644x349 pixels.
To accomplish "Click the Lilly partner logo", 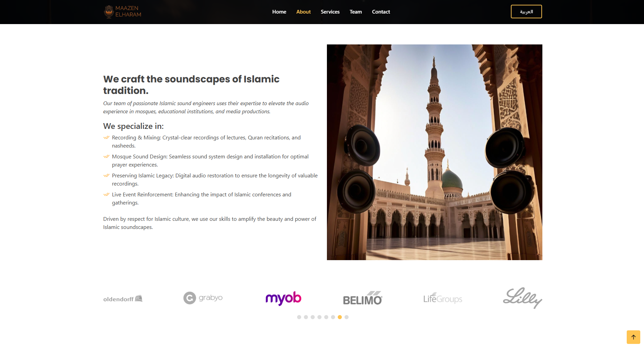I will pyautogui.click(x=522, y=298).
